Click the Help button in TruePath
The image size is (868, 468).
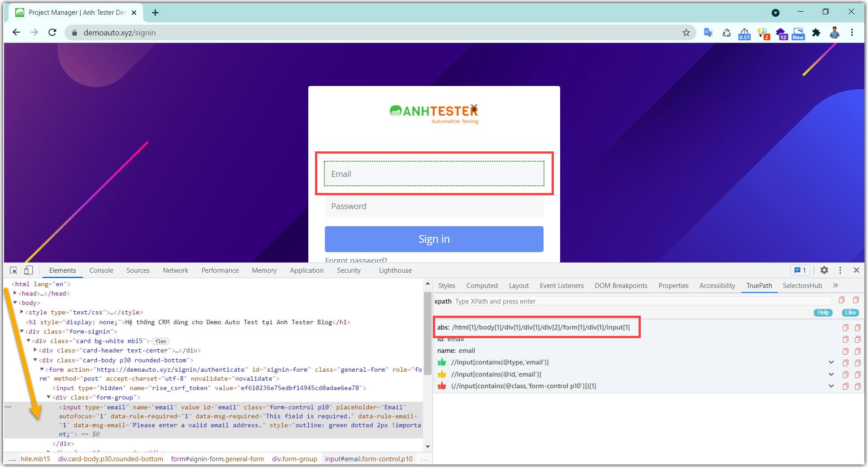point(823,313)
